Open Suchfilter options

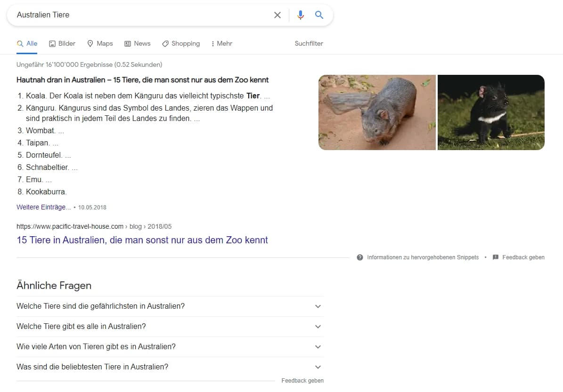click(x=309, y=43)
